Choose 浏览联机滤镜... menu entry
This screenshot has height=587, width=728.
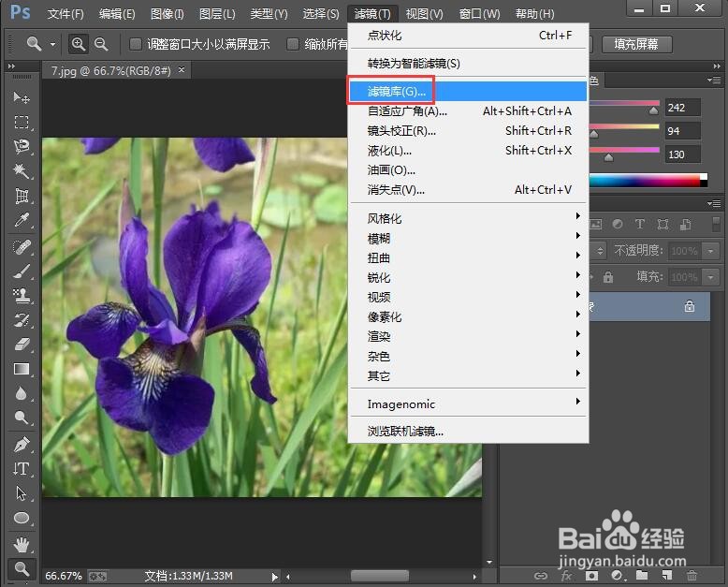(x=469, y=432)
